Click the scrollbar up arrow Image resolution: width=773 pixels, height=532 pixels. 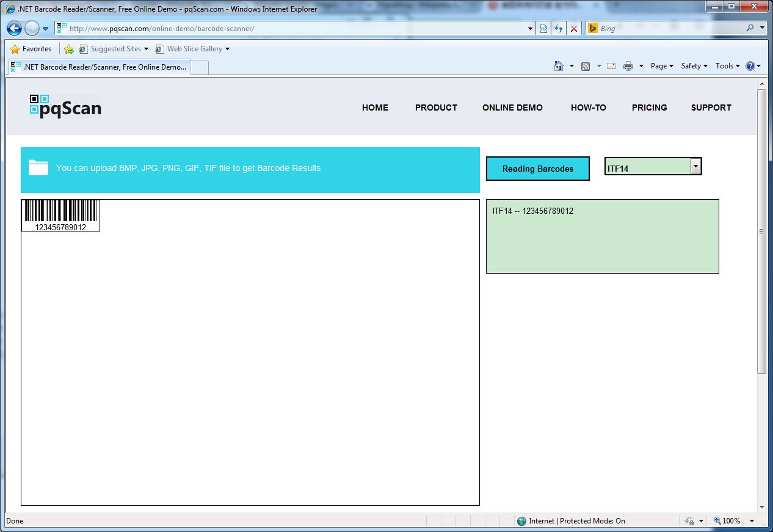coord(761,83)
